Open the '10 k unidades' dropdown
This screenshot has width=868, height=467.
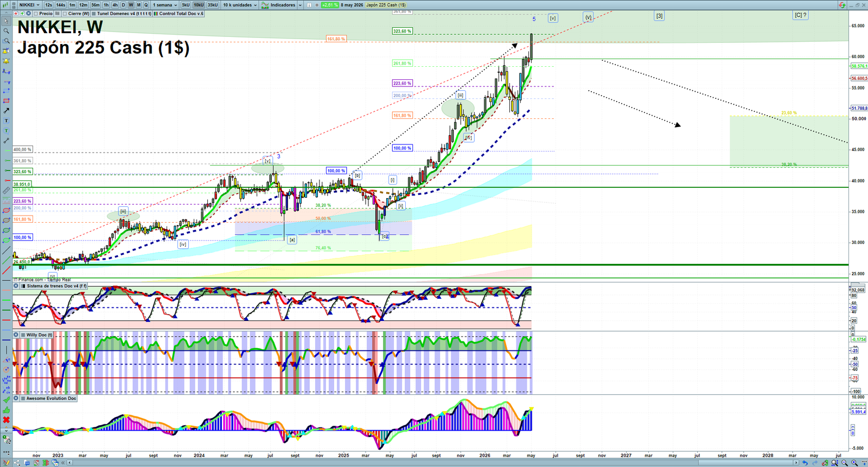click(x=239, y=5)
